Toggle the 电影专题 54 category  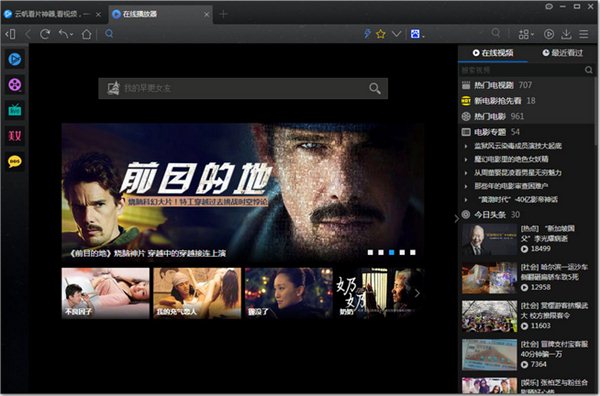(527, 132)
